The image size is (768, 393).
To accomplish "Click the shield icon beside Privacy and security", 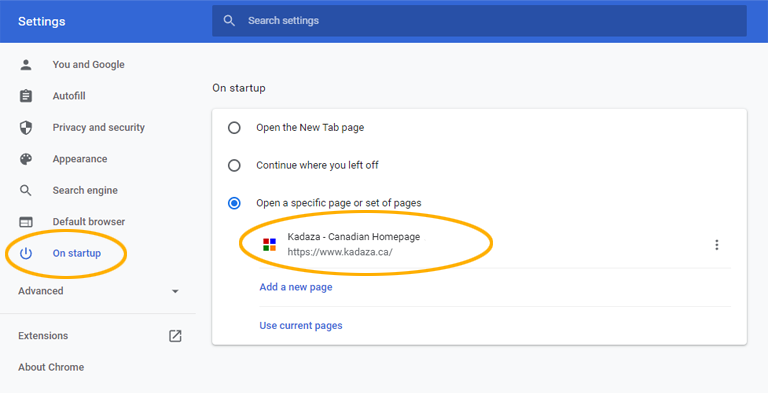I will 26,127.
